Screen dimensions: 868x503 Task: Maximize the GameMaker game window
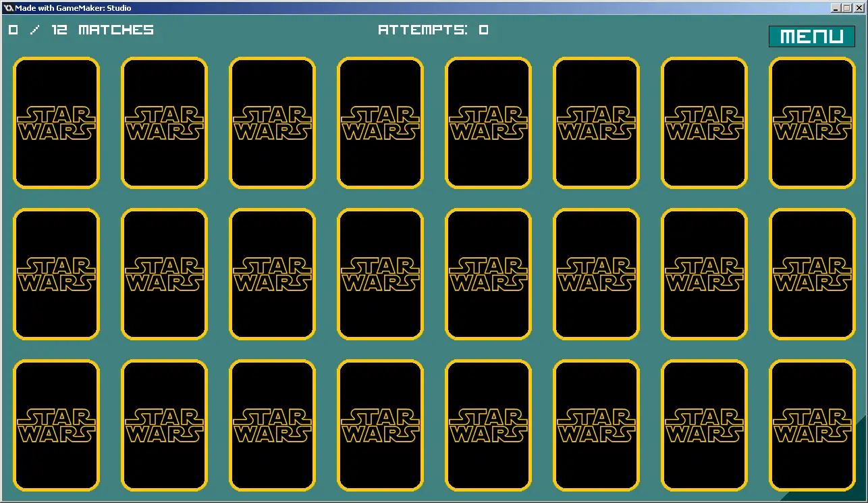(x=847, y=8)
